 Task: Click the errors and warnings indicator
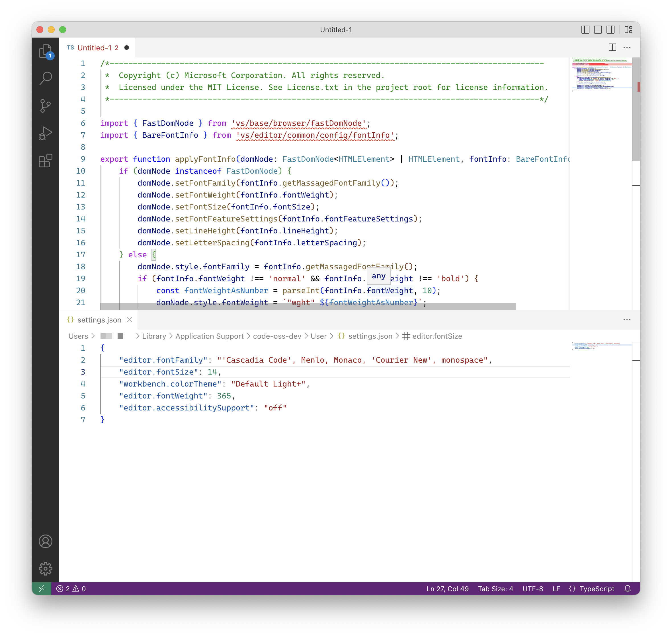(x=71, y=589)
